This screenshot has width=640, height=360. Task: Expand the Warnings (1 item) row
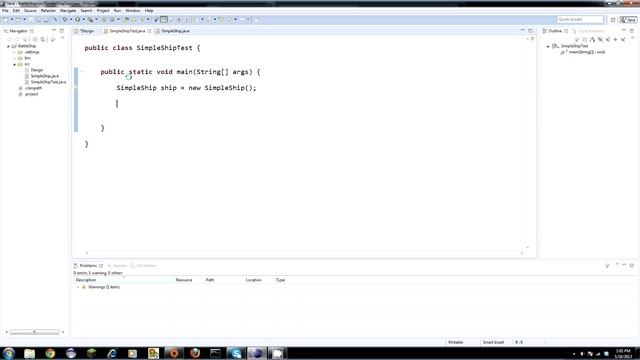pos(78,287)
